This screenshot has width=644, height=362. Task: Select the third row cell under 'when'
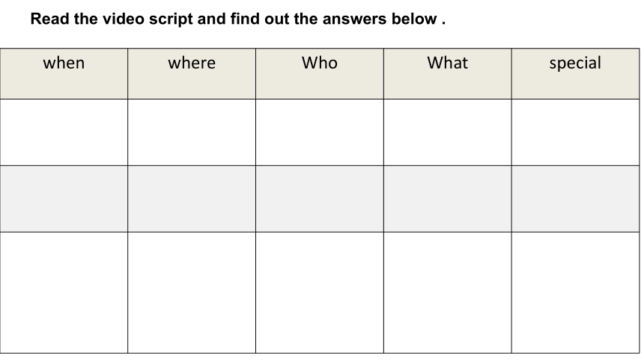tap(64, 292)
